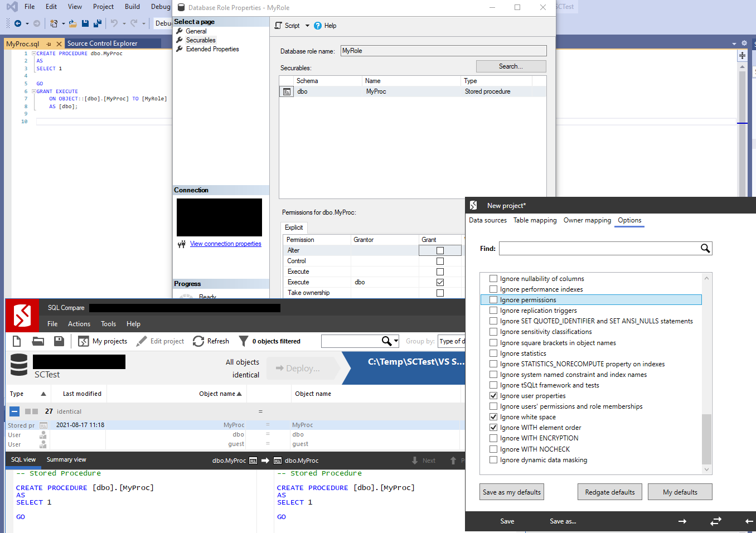Click Save as my defaults button
The image size is (756, 533).
click(x=512, y=492)
